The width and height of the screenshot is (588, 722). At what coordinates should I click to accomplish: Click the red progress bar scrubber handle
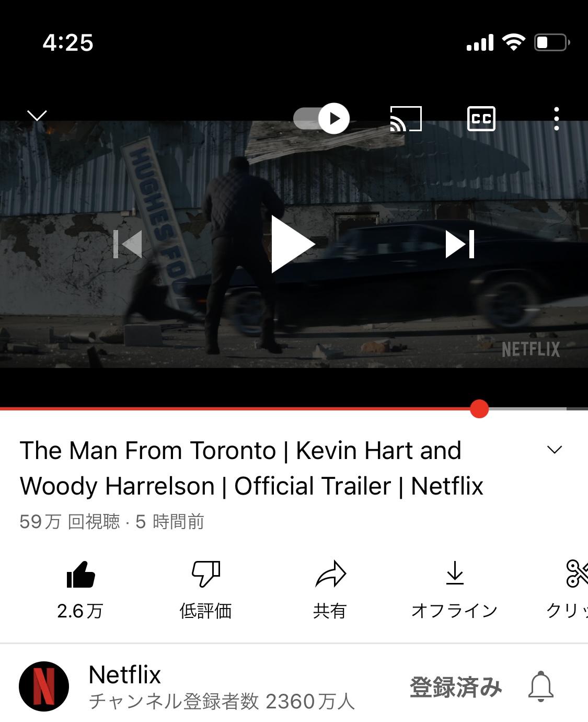[x=479, y=409]
